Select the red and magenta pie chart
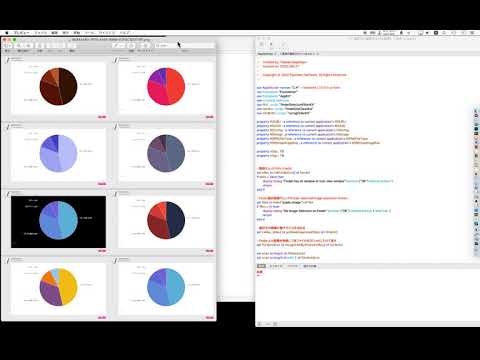Image resolution: width=480 pixels, height=360 pixels. [x=166, y=86]
